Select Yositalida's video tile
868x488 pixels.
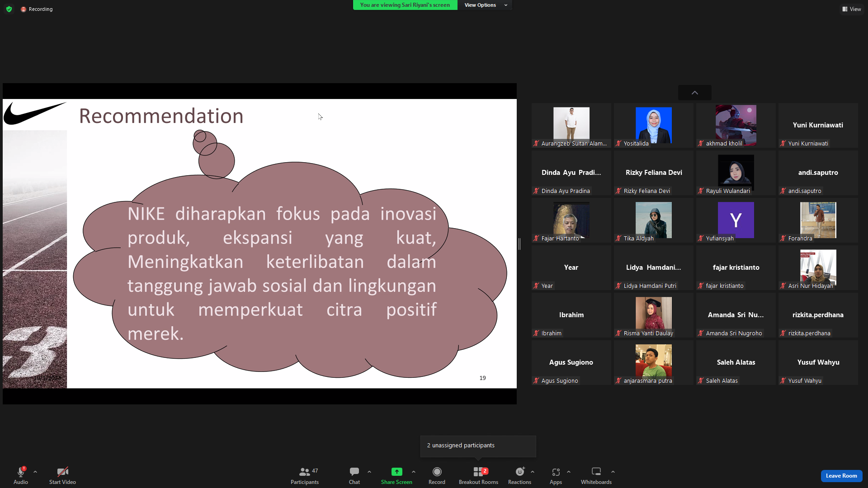(x=653, y=125)
